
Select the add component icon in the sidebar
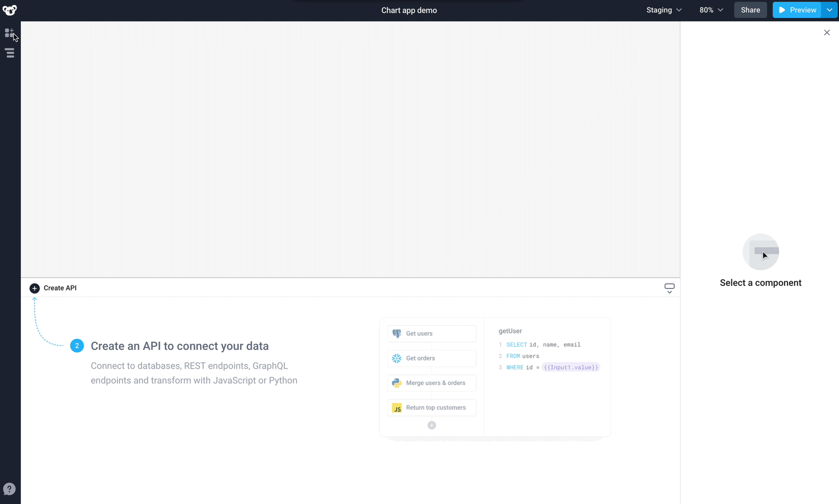tap(9, 32)
